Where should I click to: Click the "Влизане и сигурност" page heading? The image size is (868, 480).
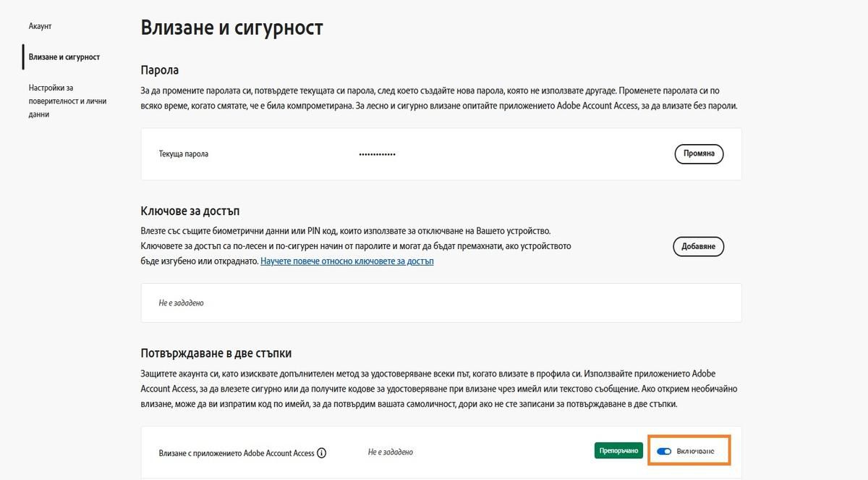pos(231,27)
